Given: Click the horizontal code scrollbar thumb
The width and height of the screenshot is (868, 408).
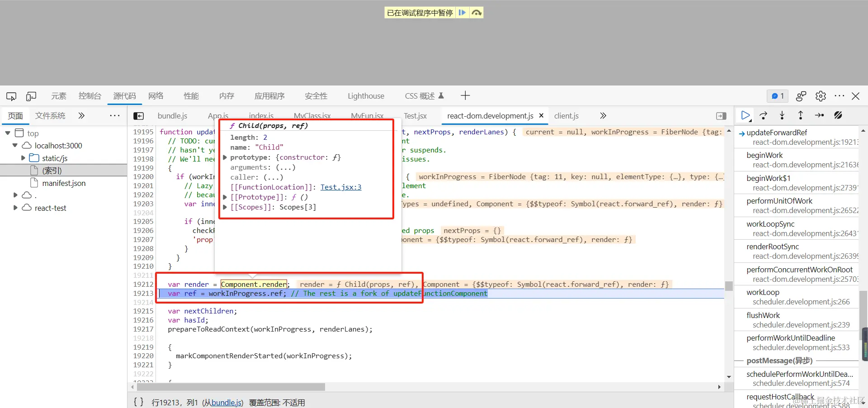Looking at the screenshot, I should coord(231,387).
